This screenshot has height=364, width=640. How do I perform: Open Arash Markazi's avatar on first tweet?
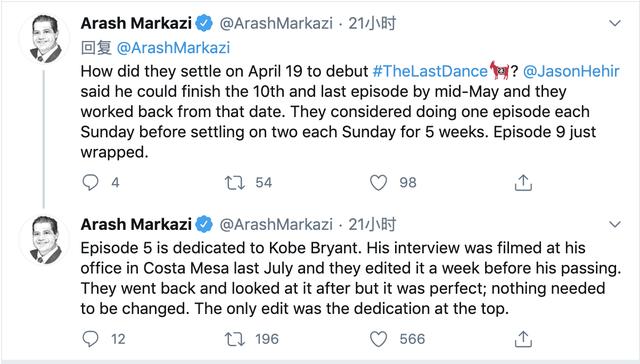coord(44,39)
